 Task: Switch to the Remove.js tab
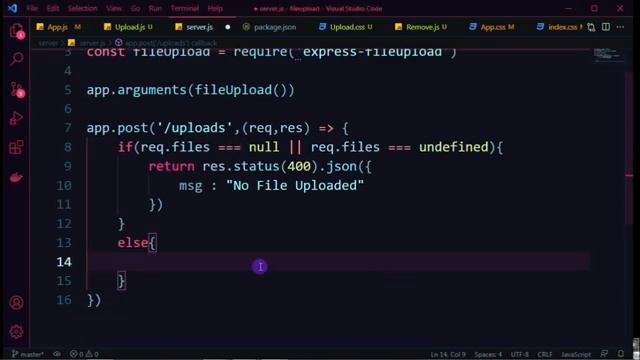[421, 27]
